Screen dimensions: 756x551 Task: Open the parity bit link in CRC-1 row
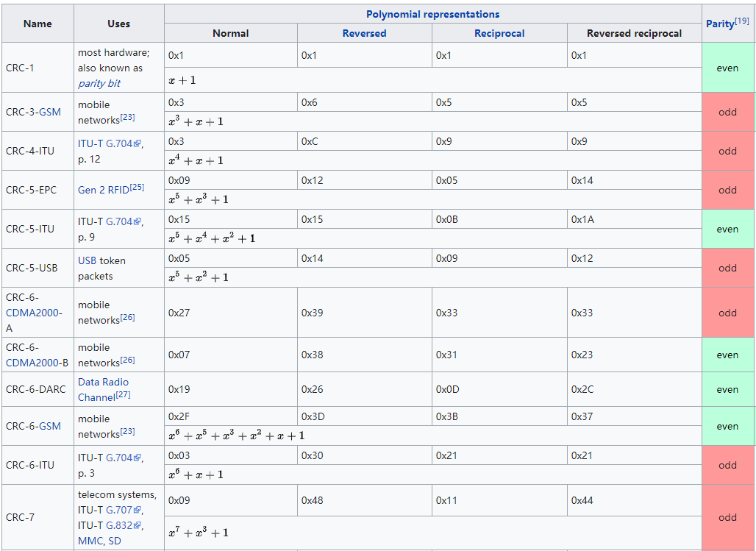[99, 83]
